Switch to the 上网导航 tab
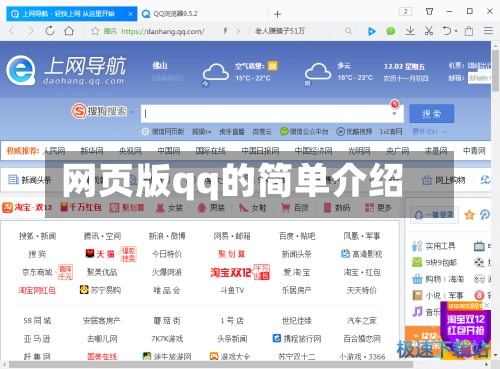This screenshot has height=369, width=500. tap(71, 14)
